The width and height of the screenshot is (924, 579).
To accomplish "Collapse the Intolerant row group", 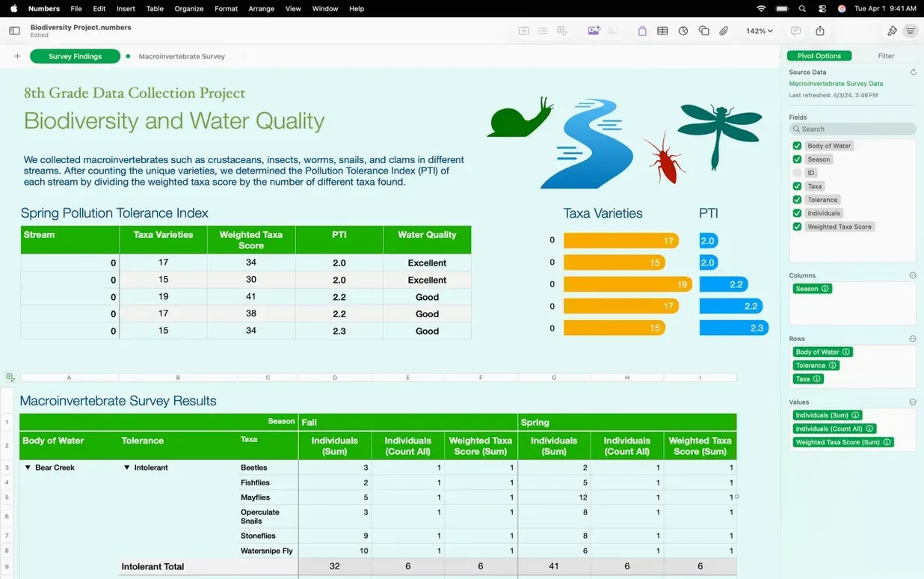I will click(x=127, y=468).
